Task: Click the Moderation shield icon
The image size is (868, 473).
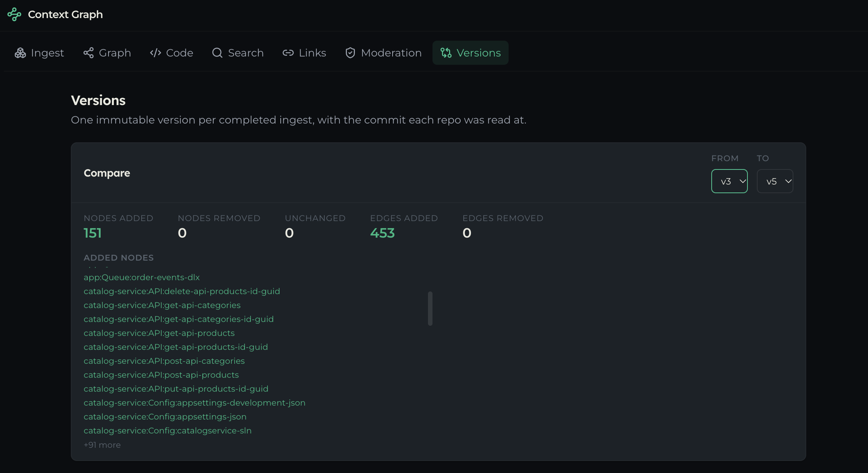Action: click(x=350, y=53)
